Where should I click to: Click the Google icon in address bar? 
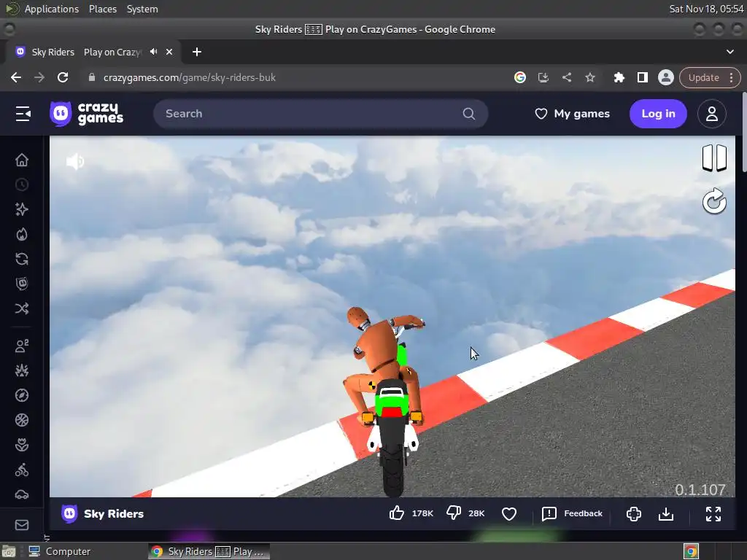pos(519,77)
